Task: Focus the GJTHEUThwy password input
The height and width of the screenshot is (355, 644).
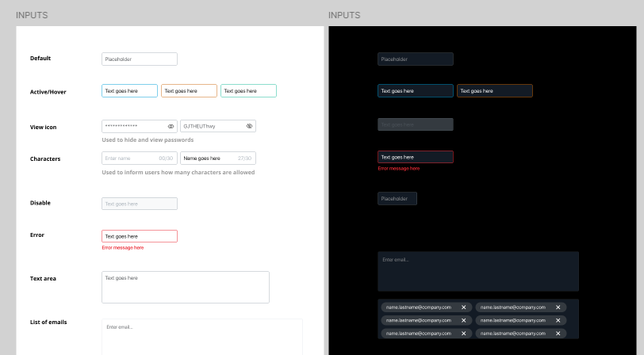Action: (218, 126)
